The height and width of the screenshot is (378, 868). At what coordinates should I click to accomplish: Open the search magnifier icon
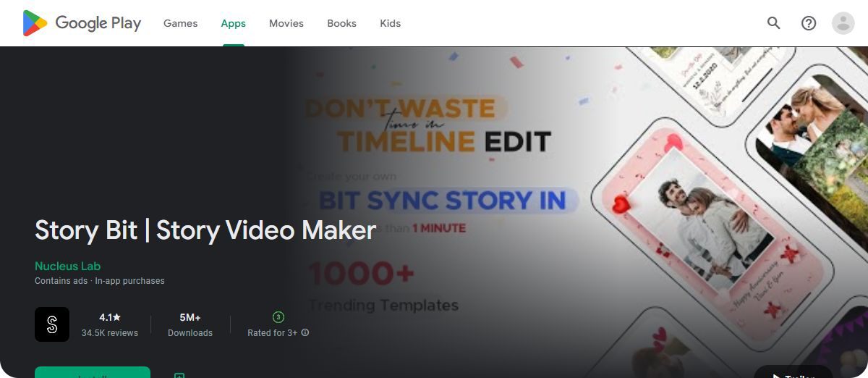click(x=774, y=23)
